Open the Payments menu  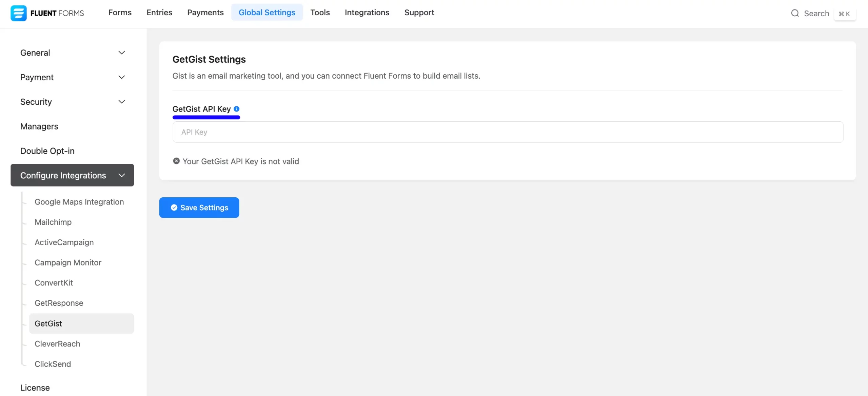(205, 13)
